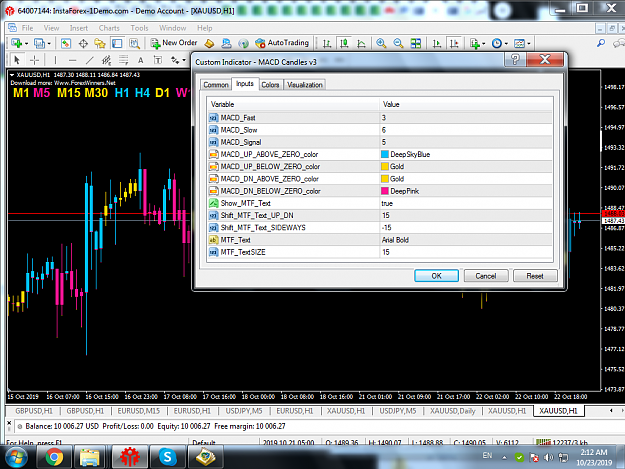Show hidden system tray icons arrow
Viewport: 625px width, 469px height.
point(504,458)
